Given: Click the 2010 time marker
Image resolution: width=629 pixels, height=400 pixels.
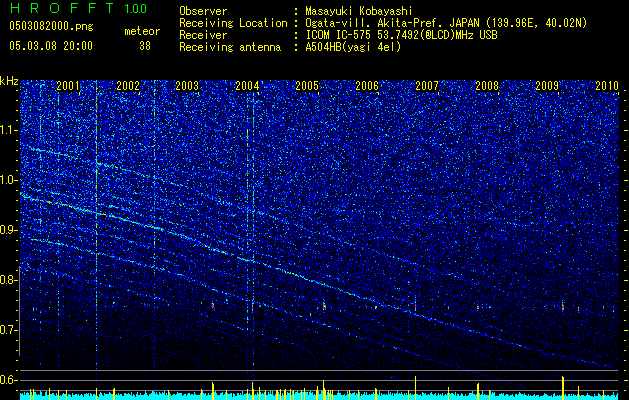Looking at the screenshot, I should (607, 85).
